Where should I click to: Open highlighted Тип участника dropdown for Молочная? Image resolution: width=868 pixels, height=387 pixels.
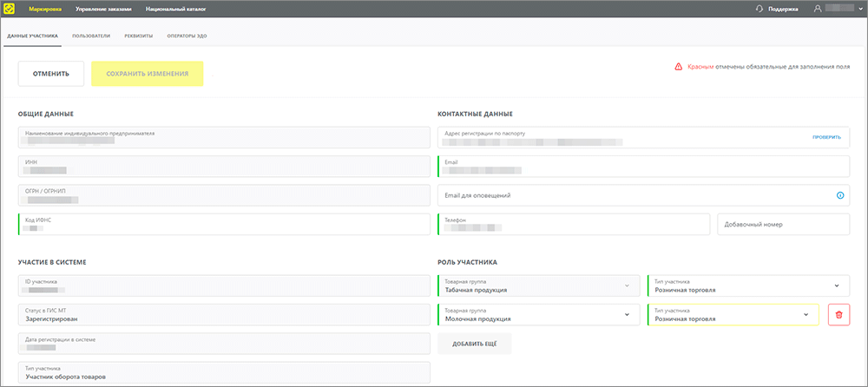[x=733, y=314]
